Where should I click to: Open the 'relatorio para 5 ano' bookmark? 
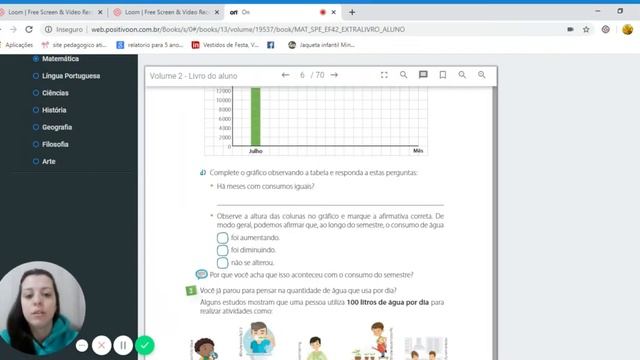(x=150, y=45)
